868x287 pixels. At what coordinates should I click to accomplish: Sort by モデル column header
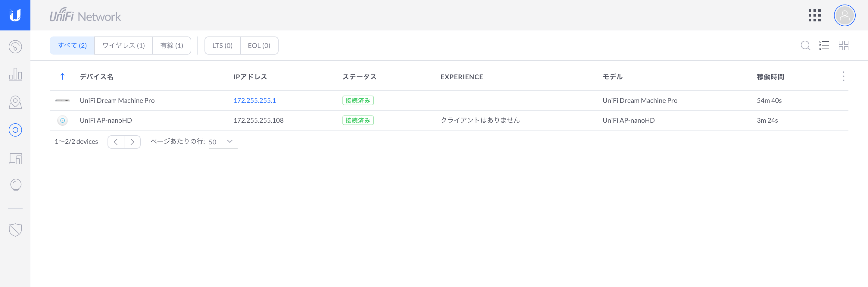tap(613, 77)
